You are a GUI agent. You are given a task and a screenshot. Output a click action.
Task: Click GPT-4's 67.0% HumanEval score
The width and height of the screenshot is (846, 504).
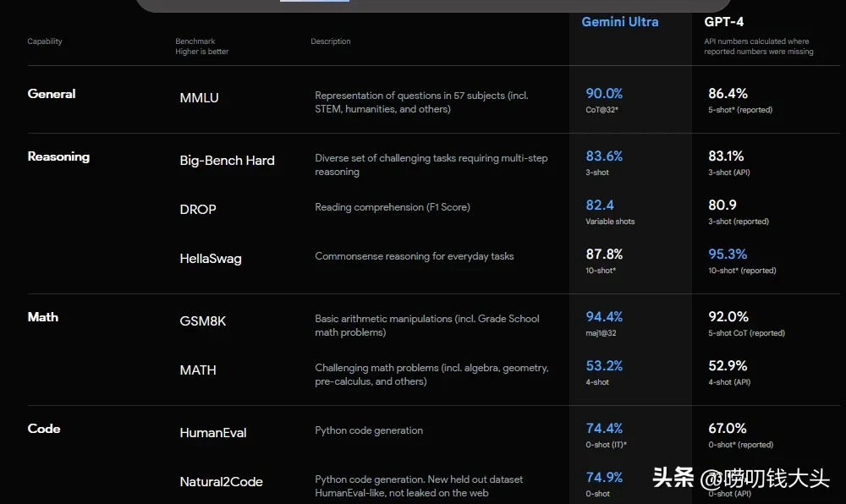[728, 429]
